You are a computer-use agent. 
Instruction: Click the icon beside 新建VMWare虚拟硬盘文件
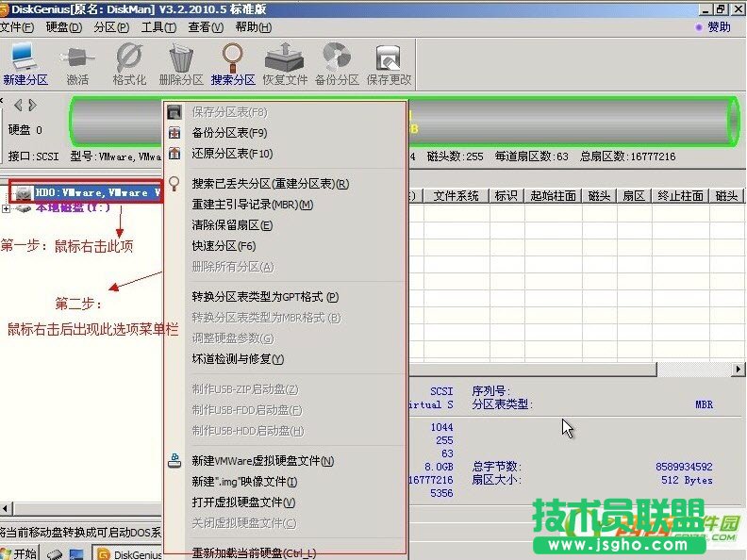pos(174,460)
